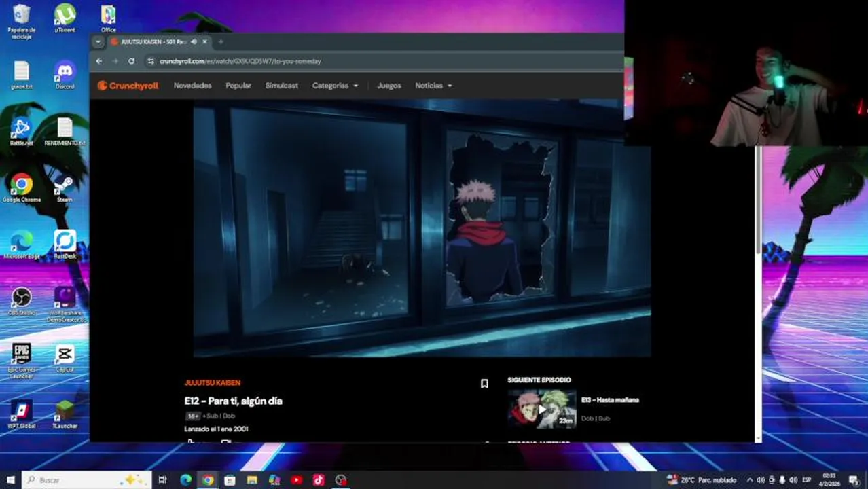
Task: Open Edge from the taskbar
Action: [185, 480]
